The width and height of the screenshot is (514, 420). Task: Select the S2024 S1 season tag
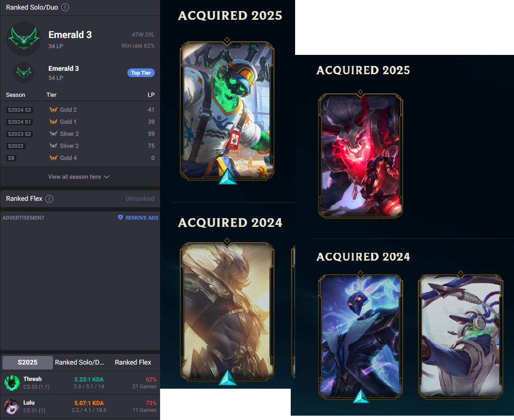(19, 122)
